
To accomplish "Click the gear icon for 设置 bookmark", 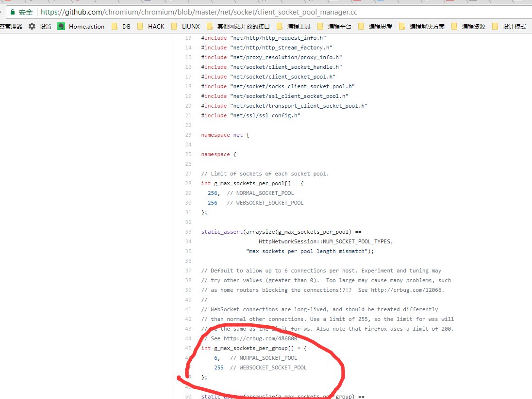I will coord(32,26).
